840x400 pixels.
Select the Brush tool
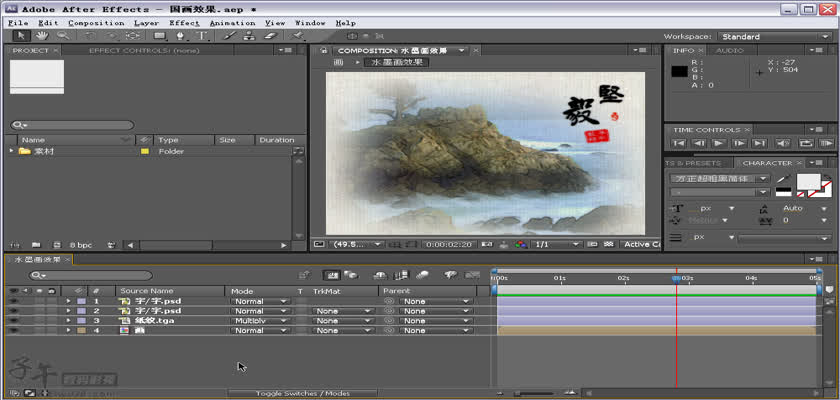pyautogui.click(x=229, y=36)
